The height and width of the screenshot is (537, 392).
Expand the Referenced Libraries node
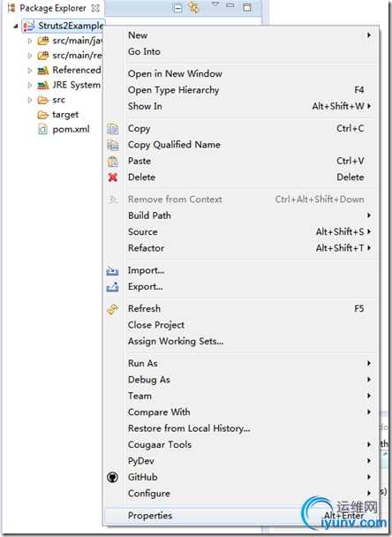tap(30, 71)
